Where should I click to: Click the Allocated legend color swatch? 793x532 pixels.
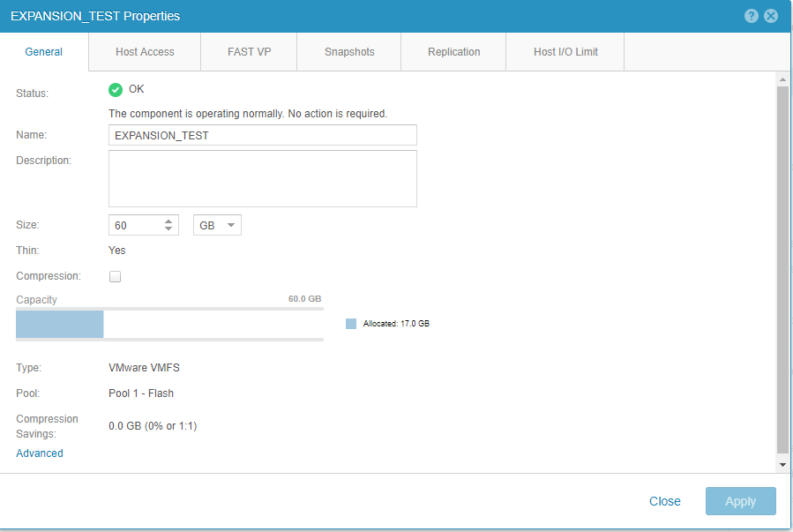point(351,324)
